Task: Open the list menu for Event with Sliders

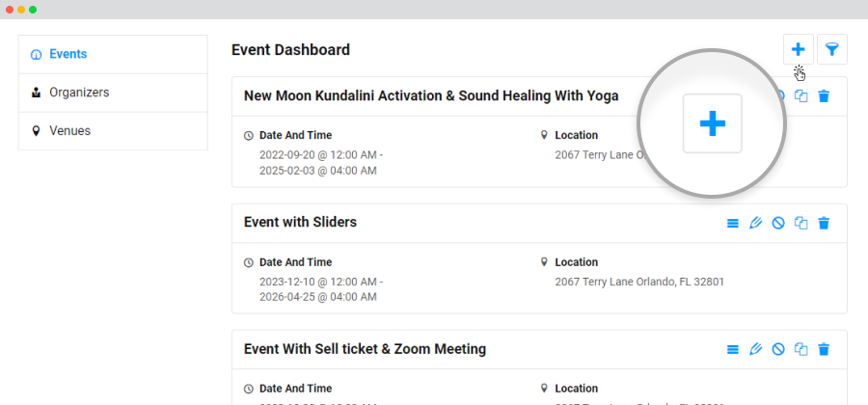Action: tap(732, 223)
